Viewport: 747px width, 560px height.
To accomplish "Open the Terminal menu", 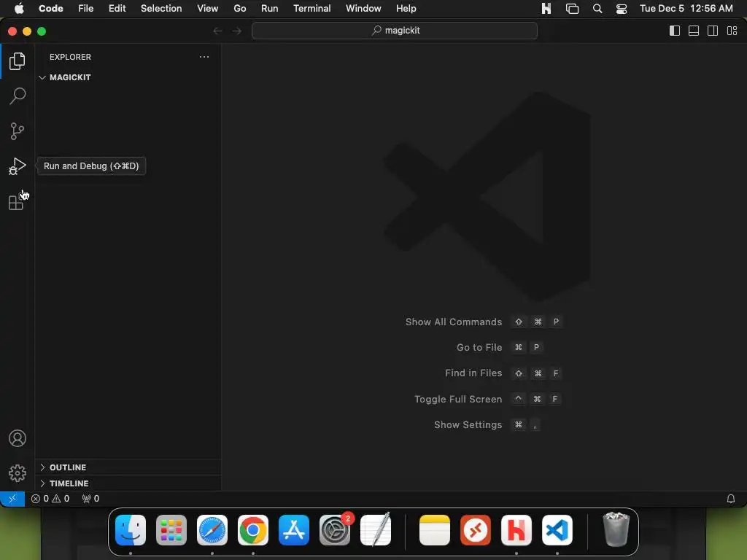I will tap(312, 8).
